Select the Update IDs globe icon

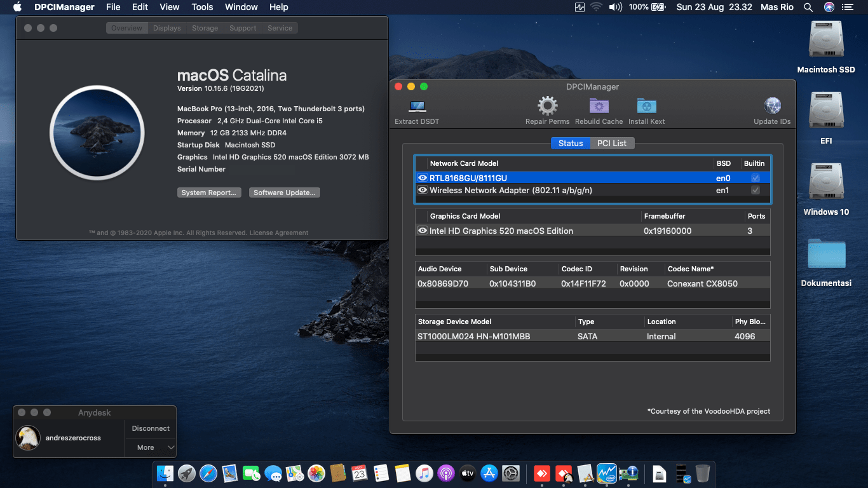click(x=771, y=105)
